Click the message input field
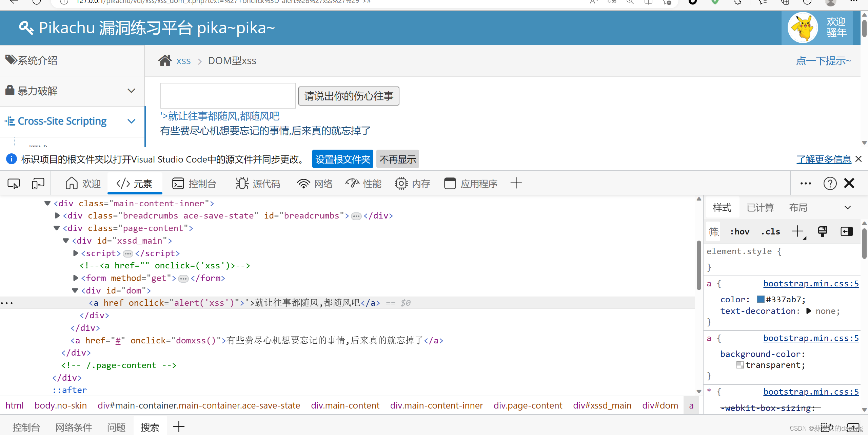The width and height of the screenshot is (868, 435). (x=228, y=95)
